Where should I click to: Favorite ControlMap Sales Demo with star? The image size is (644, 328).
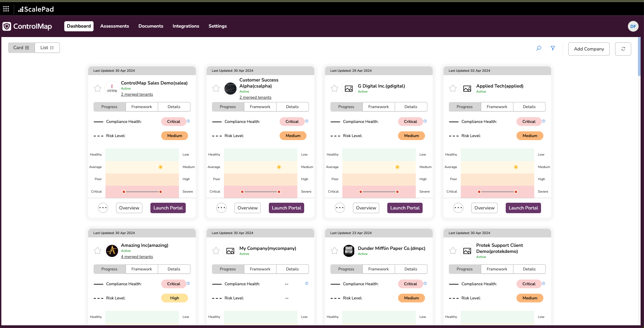(x=98, y=88)
